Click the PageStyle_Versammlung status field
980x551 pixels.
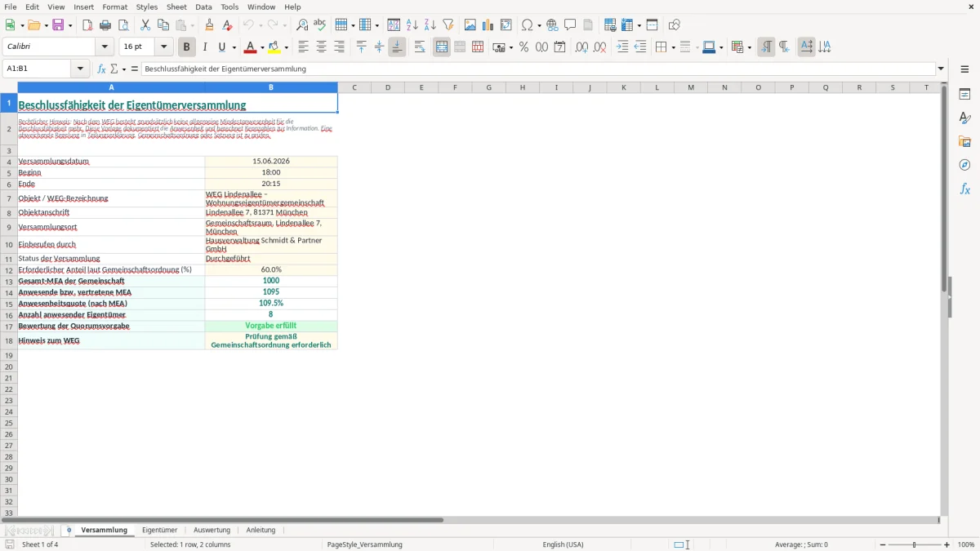click(364, 544)
